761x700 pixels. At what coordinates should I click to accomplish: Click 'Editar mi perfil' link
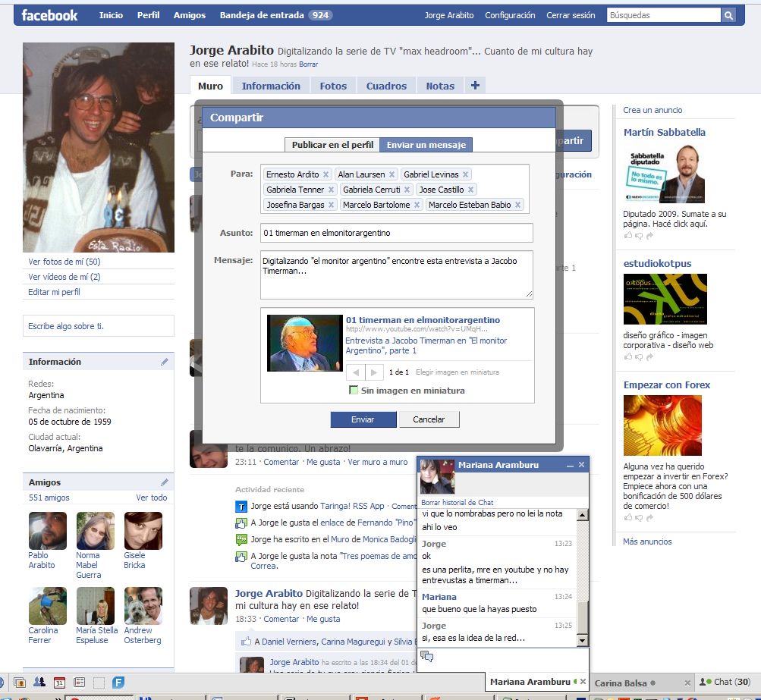click(54, 292)
